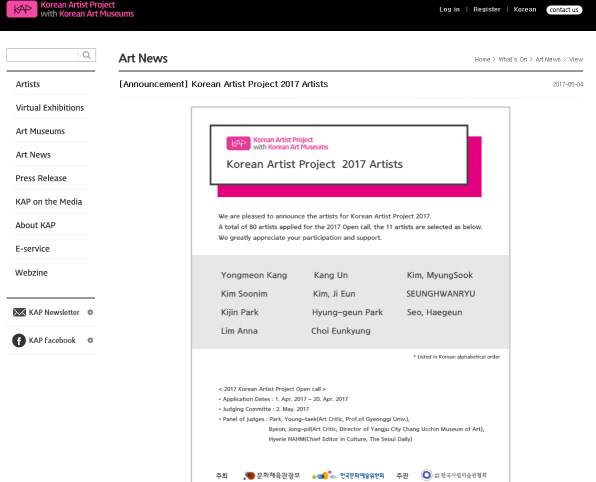Viewport: 596px width, 482px height.
Task: Click artist name Seo, Haegeun
Action: [x=434, y=312]
